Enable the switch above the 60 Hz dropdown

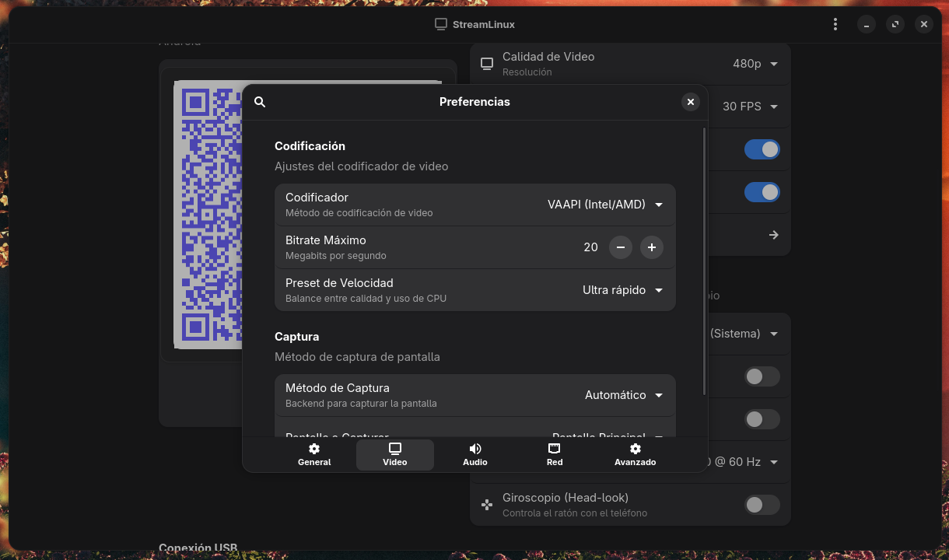[762, 419]
